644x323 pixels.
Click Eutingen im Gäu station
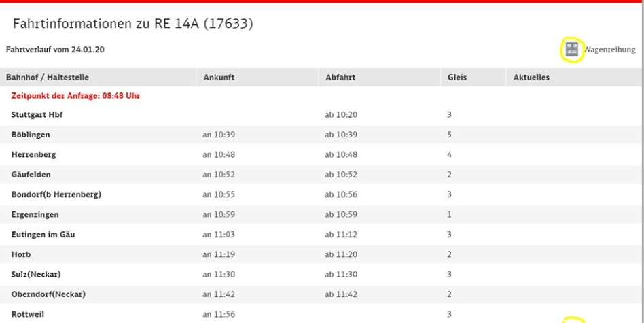tap(43, 235)
